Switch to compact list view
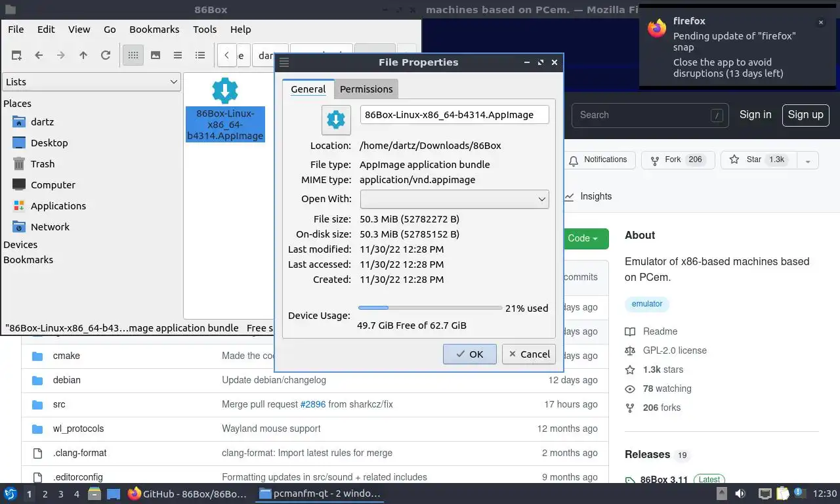The image size is (840, 504). 178,55
